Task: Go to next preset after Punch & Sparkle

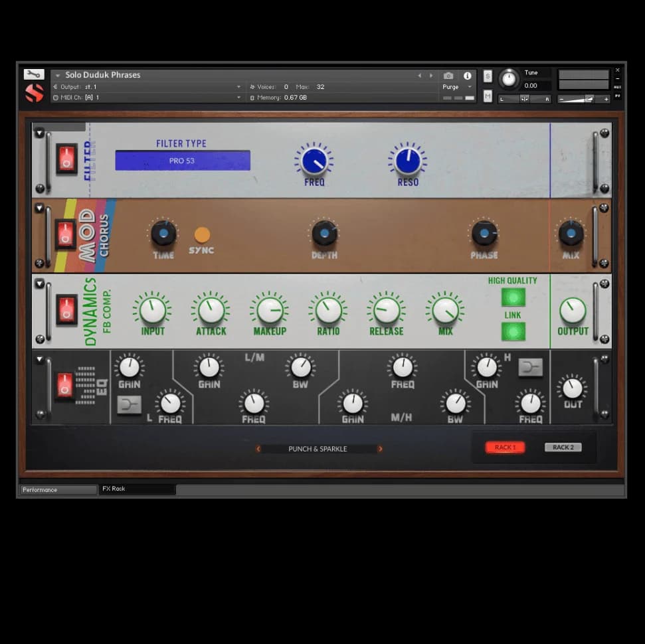Action: pyautogui.click(x=381, y=449)
